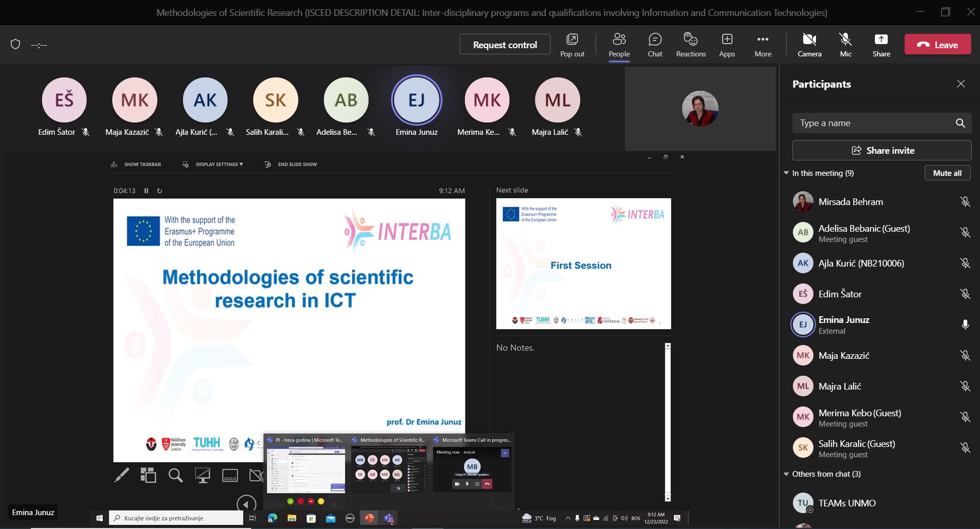The height and width of the screenshot is (529, 980).
Task: Click the Type a name search field
Action: click(873, 123)
